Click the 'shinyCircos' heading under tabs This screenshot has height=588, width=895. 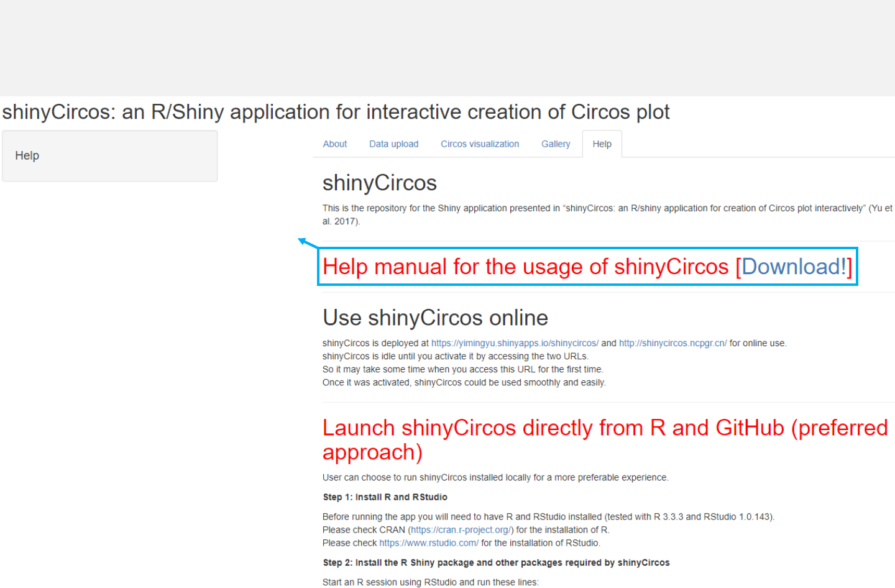pyautogui.click(x=379, y=183)
